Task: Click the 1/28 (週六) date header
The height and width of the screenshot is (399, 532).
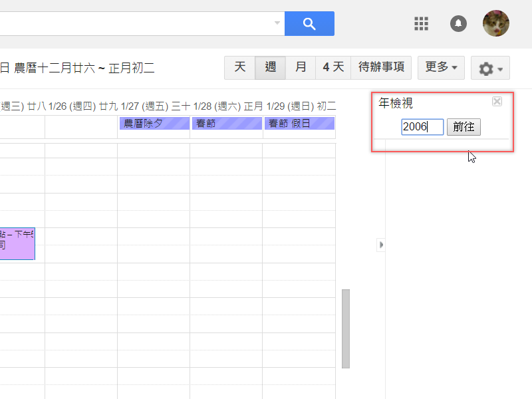Action: point(217,106)
